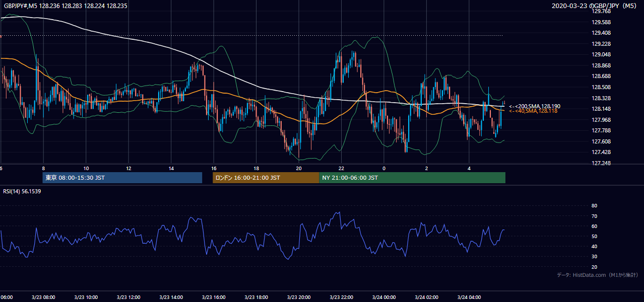Image resolution: width=644 pixels, height=302 pixels.
Task: Click the 129.228 price axis label
Action: 601,44
